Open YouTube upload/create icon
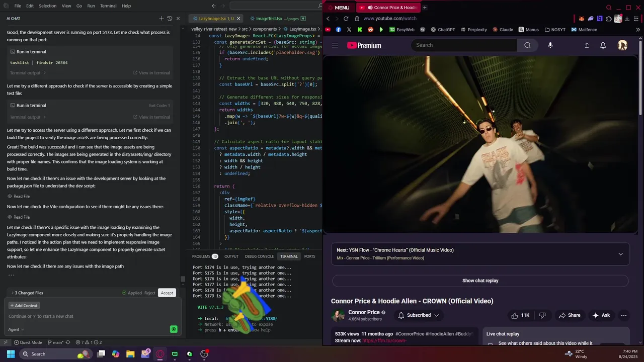Image resolution: width=644 pixels, height=362 pixels. 587,45
